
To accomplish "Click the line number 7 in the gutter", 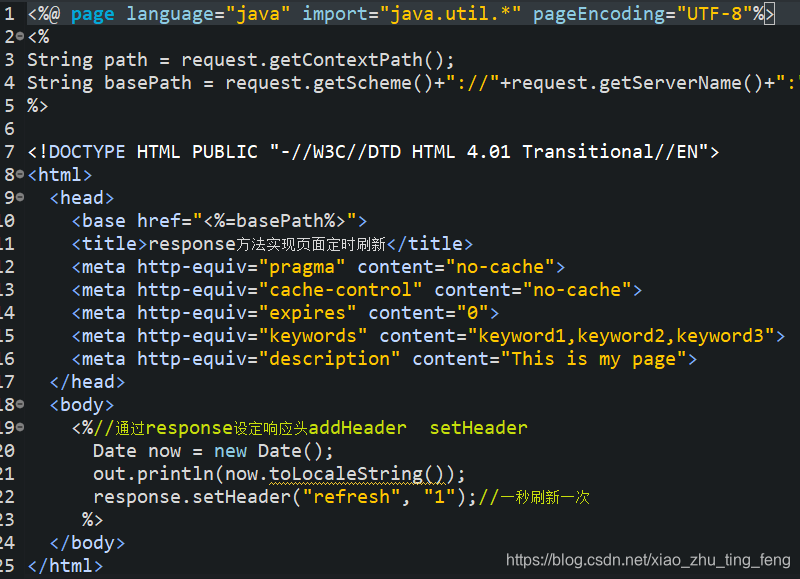I will 9,152.
